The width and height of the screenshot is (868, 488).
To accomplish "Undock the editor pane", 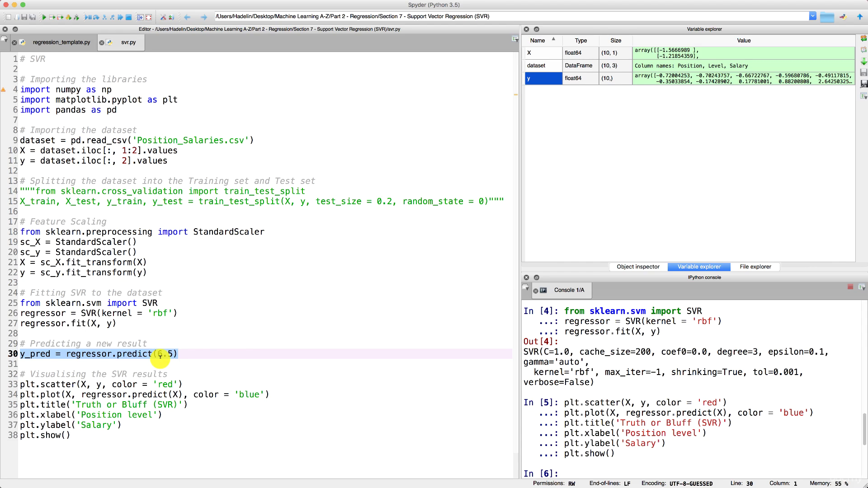I will (x=15, y=29).
